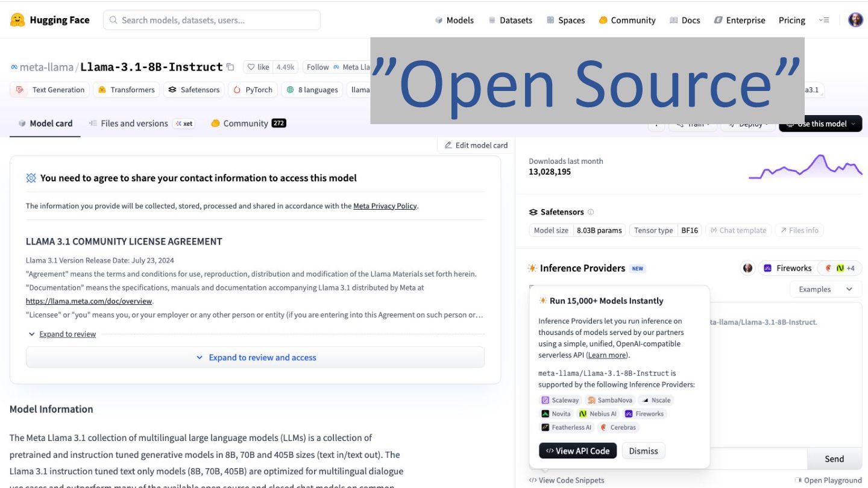Open the Use this model dropdown
This screenshot has width=868, height=488.
(x=820, y=124)
